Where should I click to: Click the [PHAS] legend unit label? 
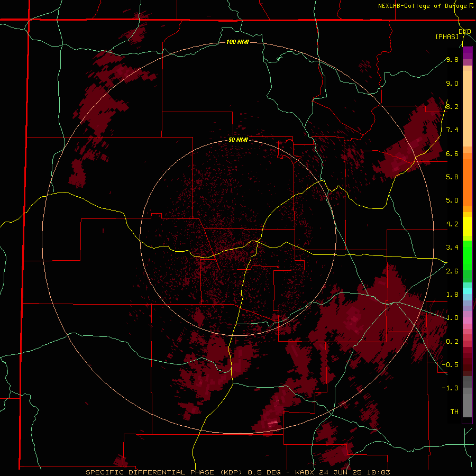(x=447, y=36)
